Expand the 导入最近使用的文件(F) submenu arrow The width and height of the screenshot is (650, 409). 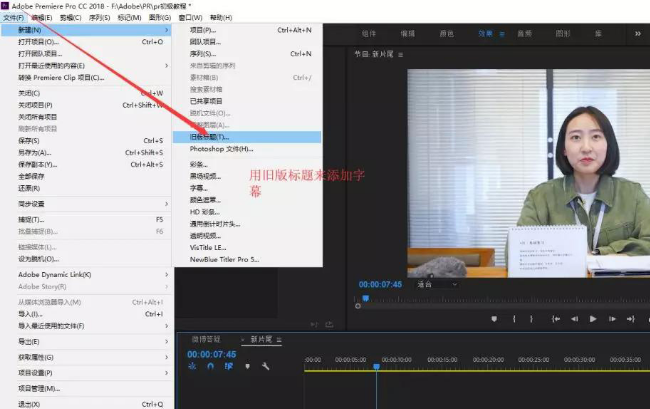coord(166,326)
